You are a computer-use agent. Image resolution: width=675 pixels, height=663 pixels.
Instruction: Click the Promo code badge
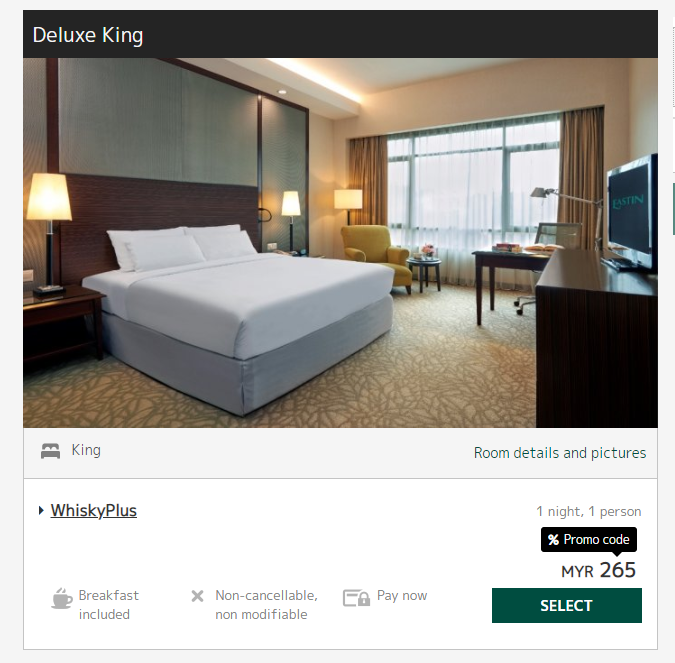coord(588,539)
